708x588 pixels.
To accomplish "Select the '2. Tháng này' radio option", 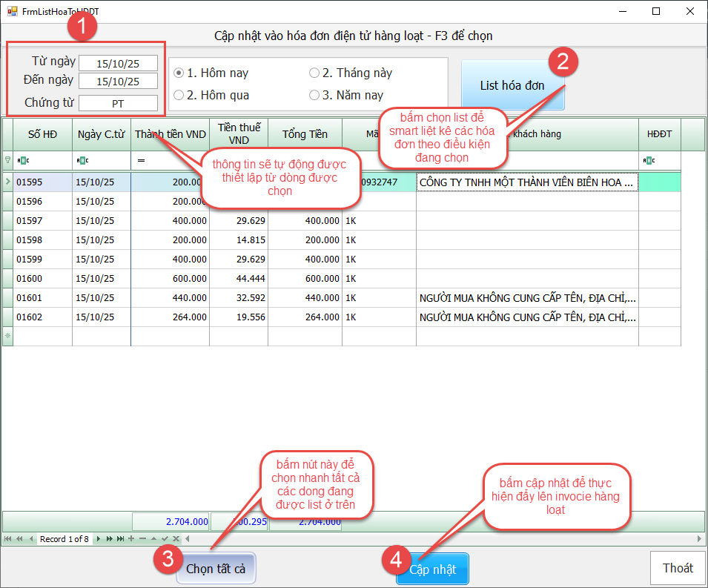I will [314, 73].
